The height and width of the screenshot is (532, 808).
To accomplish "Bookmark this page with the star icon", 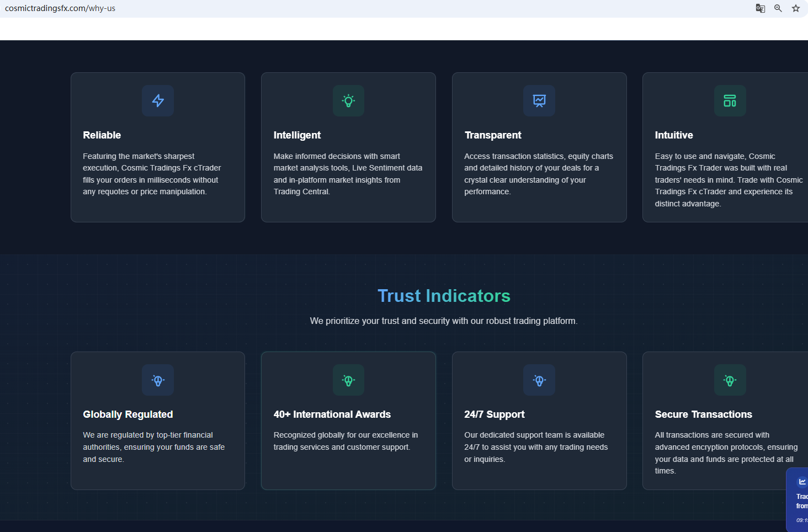I will (x=795, y=8).
